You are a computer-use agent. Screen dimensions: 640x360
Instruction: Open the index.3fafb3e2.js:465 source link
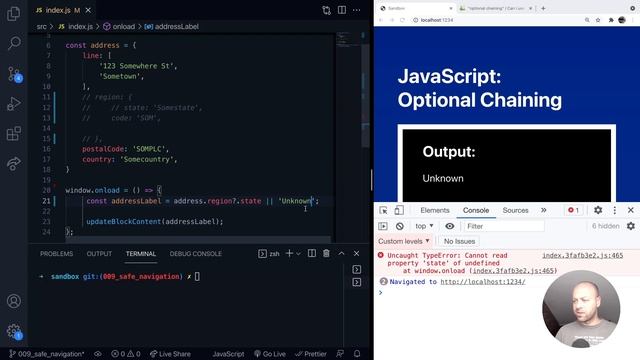[582, 256]
